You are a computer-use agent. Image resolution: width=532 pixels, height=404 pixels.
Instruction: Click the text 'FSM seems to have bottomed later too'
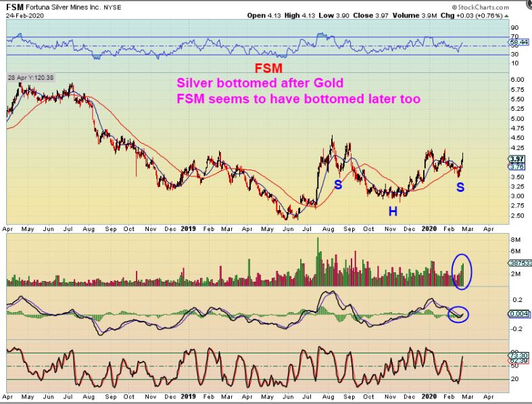tap(299, 99)
